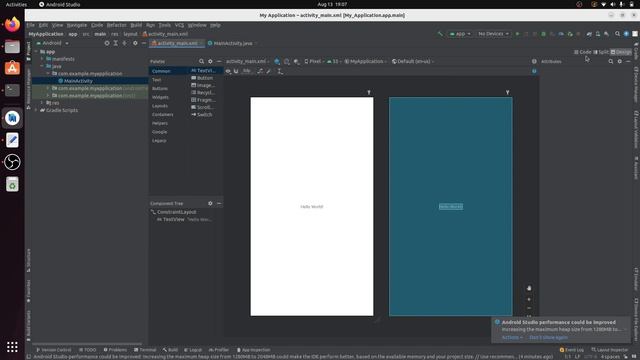This screenshot has height=360, width=640.
Task: Switch editor to Split view mode
Action: click(x=601, y=52)
